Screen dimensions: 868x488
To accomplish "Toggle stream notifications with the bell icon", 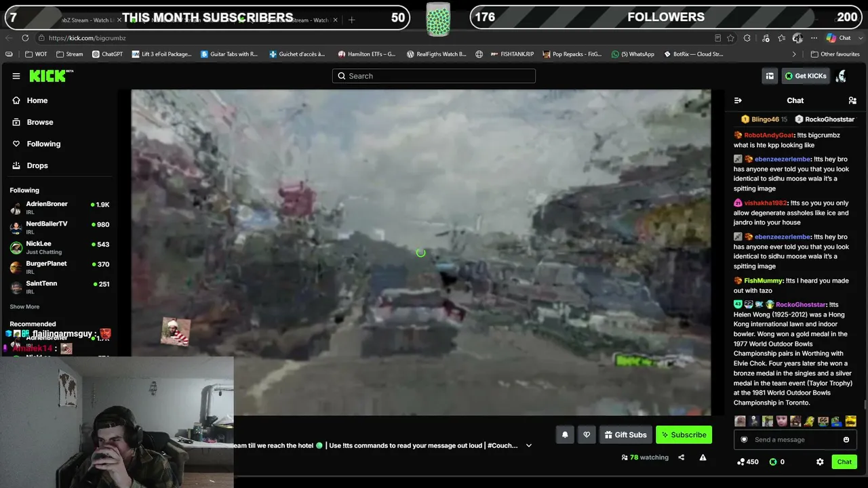I will click(x=565, y=435).
